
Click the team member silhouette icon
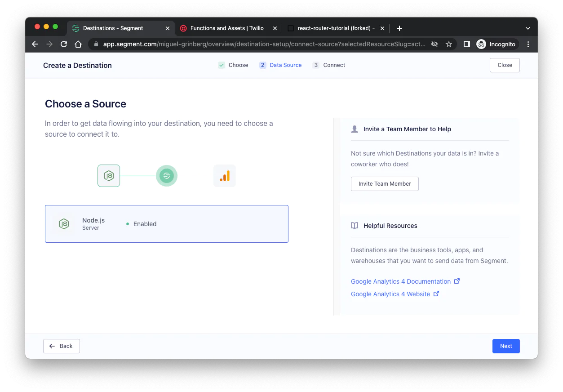(355, 129)
